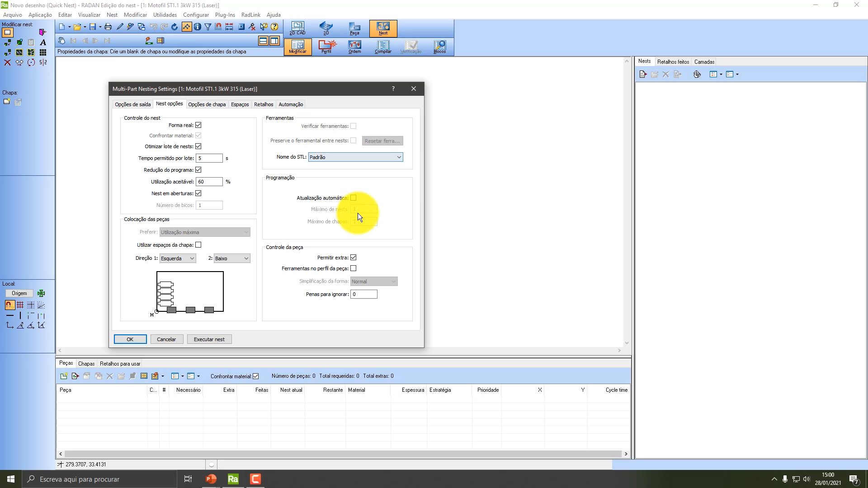Click the Origem button
Viewport: 868px width, 488px height.
(x=19, y=293)
